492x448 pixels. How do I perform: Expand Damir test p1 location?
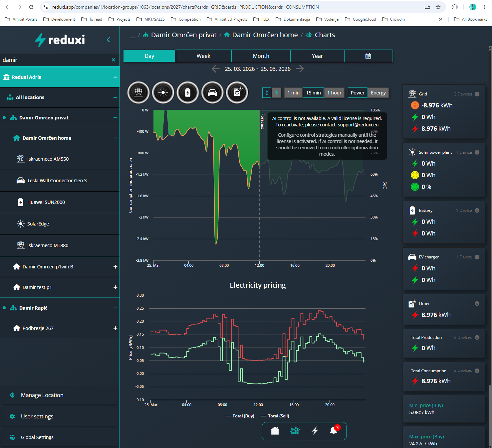[x=115, y=287]
